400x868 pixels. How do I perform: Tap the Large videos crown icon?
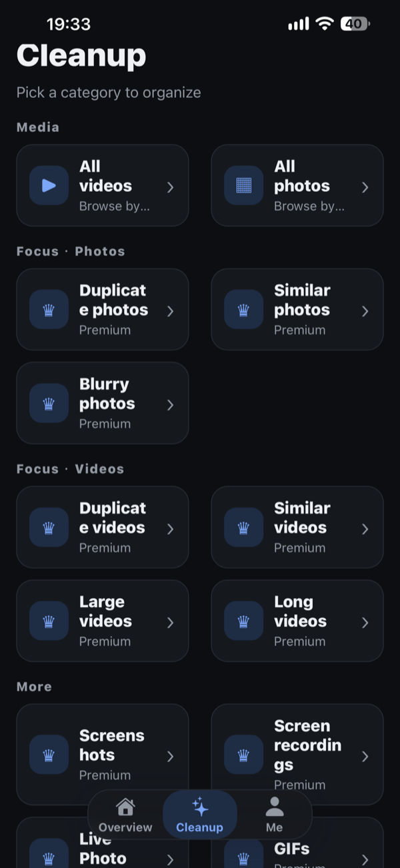pos(49,621)
